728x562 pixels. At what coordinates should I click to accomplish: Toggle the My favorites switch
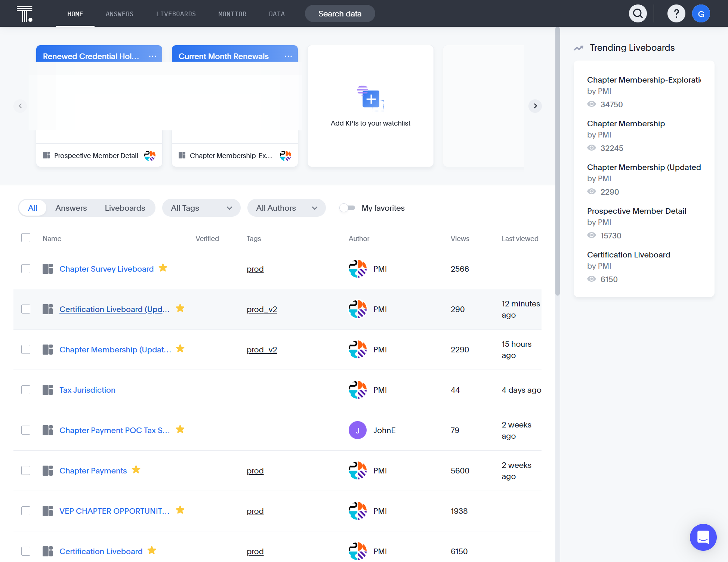point(347,208)
